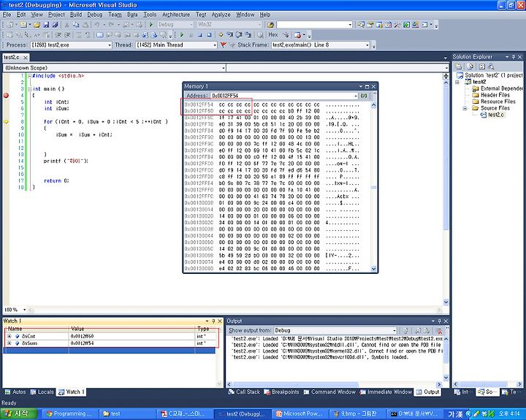
Task: Switch to Microsoft PowerPoint taskbar item
Action: pos(299,413)
